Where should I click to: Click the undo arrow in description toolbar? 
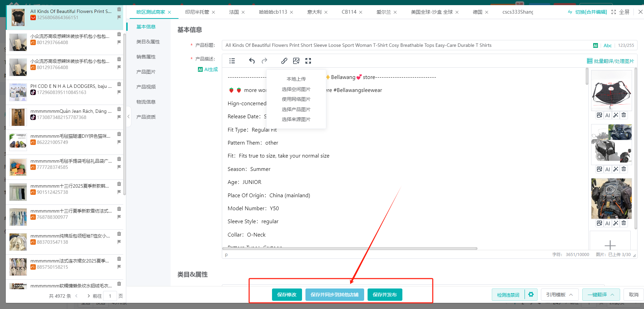252,61
